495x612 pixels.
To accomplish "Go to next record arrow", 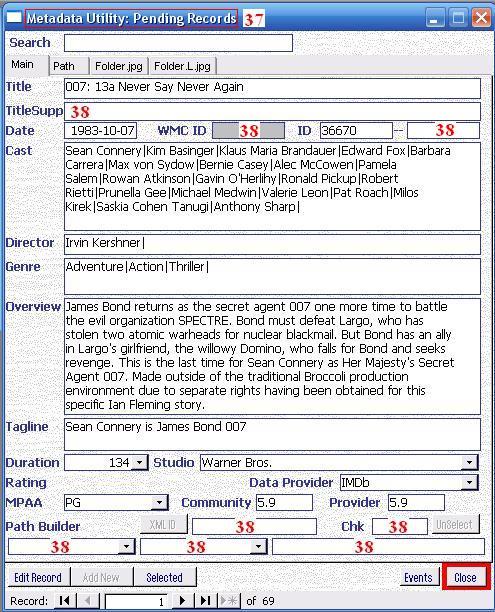I will pos(182,600).
